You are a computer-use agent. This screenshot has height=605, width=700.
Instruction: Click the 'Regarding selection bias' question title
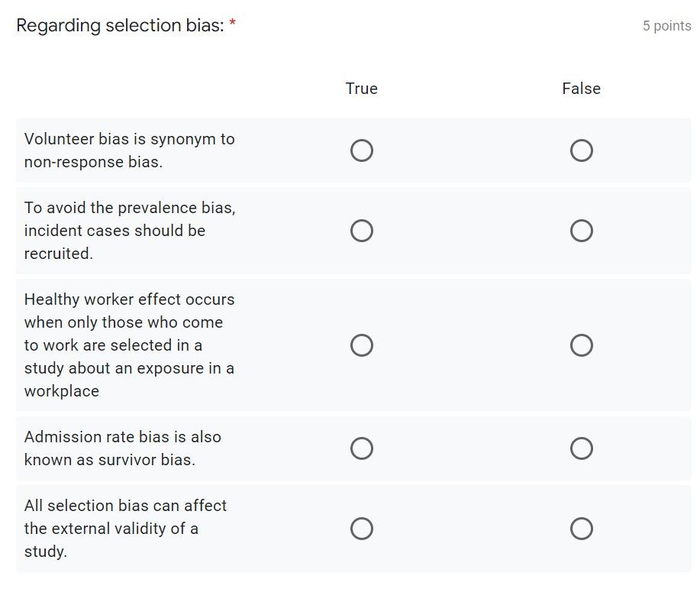click(x=120, y=25)
